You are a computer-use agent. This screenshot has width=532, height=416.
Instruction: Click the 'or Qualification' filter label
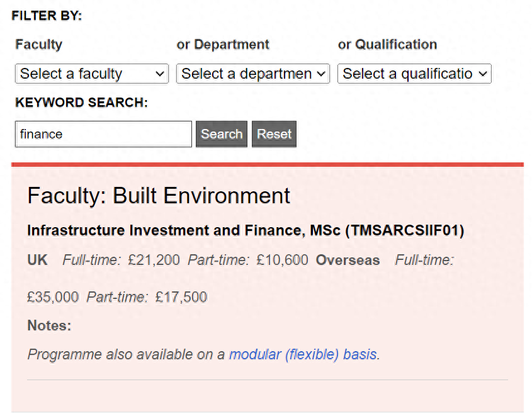(387, 45)
